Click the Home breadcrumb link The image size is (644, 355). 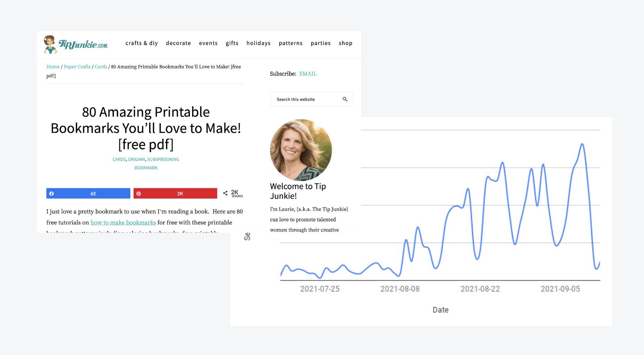[x=53, y=67]
